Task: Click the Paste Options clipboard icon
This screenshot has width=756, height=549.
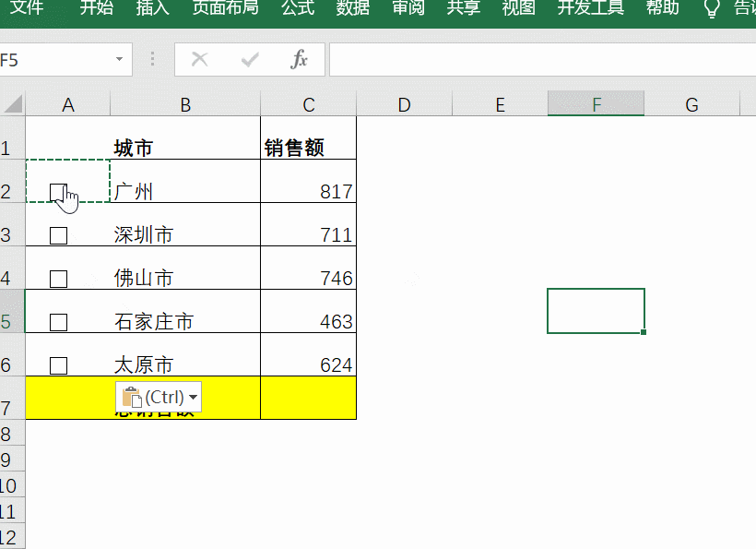Action: click(x=132, y=397)
